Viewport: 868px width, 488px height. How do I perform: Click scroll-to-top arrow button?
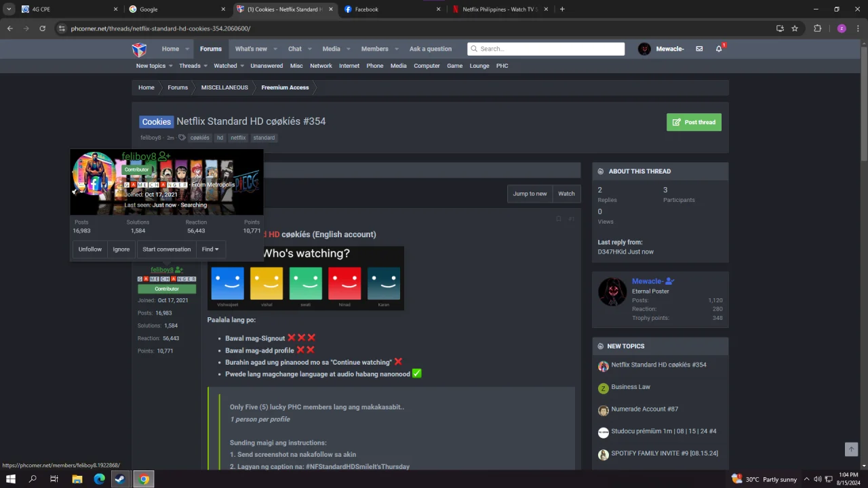(851, 449)
